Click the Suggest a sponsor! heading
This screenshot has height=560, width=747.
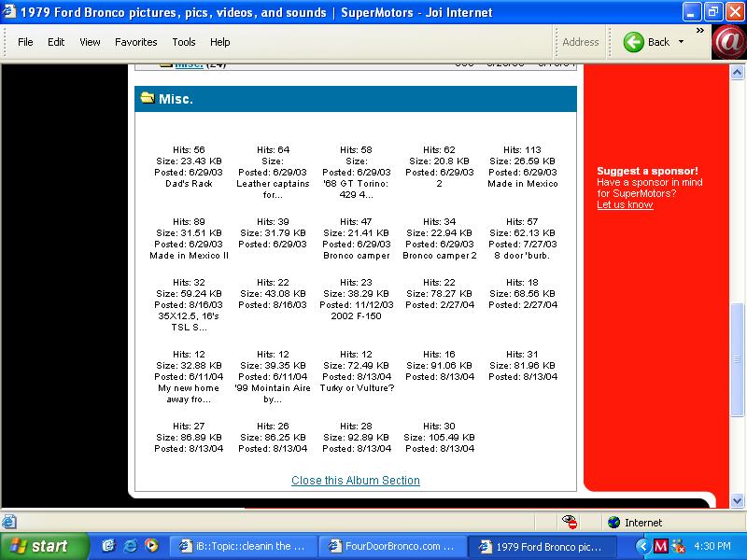pos(647,171)
